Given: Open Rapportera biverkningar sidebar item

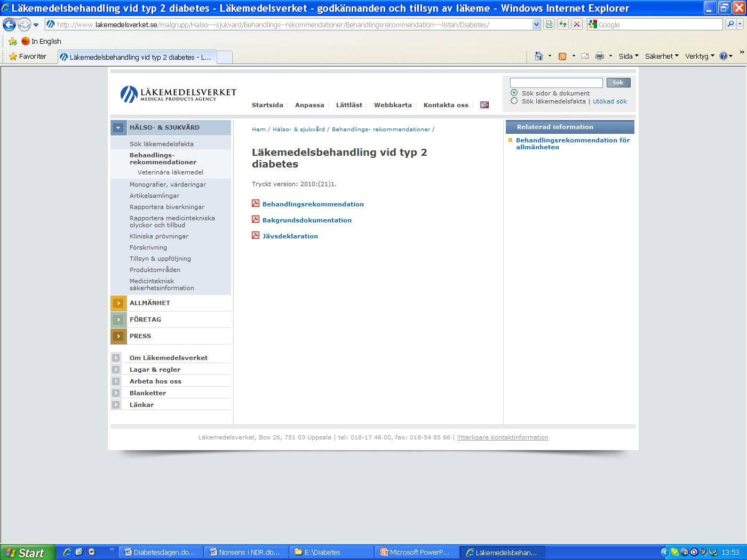Looking at the screenshot, I should click(167, 207).
